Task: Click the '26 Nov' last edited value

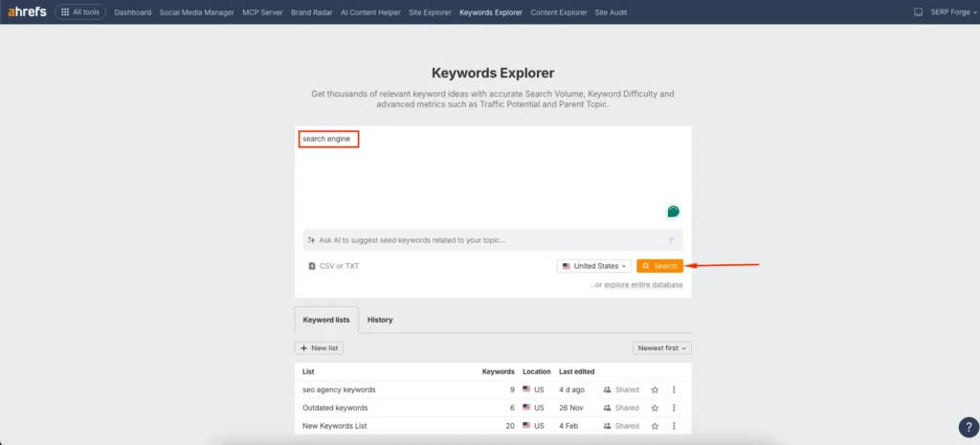Action: pos(570,408)
